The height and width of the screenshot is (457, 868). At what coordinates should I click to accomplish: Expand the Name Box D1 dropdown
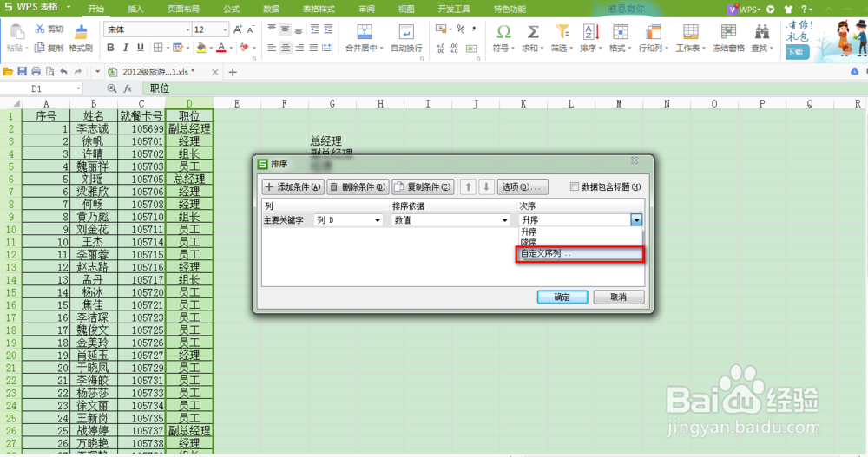(78, 88)
